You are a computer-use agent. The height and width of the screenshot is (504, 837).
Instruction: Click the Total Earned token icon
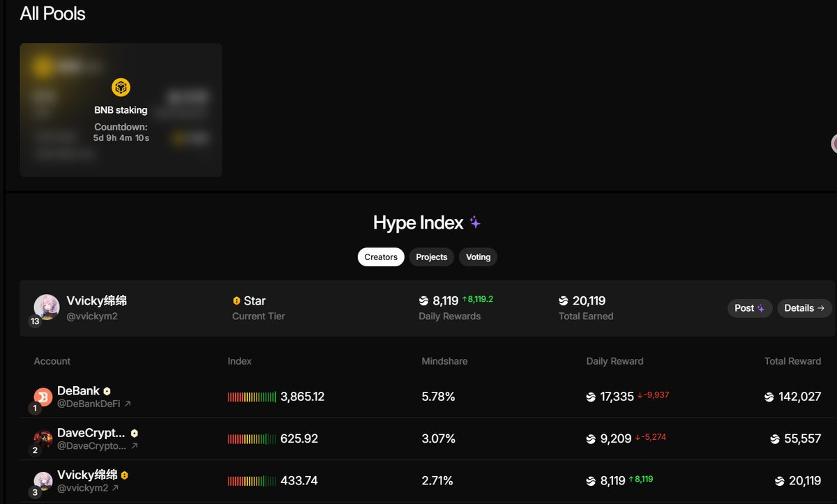coord(564,301)
